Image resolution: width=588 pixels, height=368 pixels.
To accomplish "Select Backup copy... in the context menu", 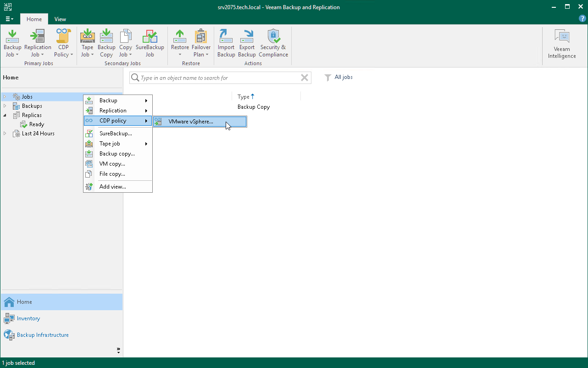I will click(x=118, y=154).
